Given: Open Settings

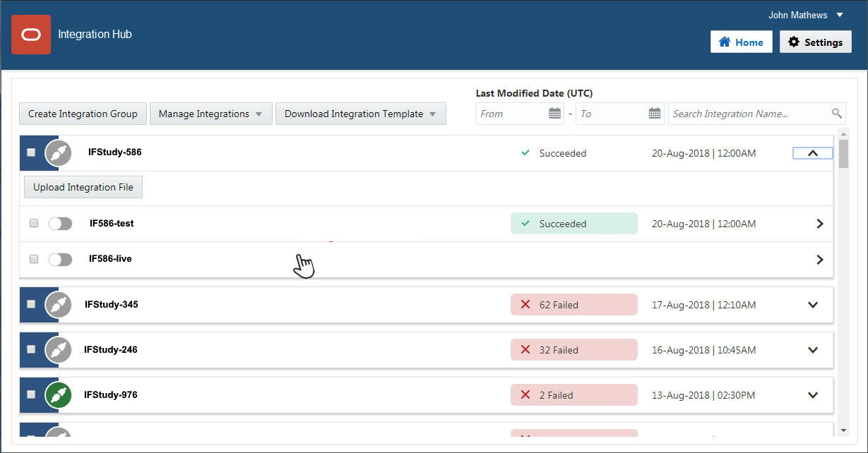Looking at the screenshot, I should tap(816, 42).
